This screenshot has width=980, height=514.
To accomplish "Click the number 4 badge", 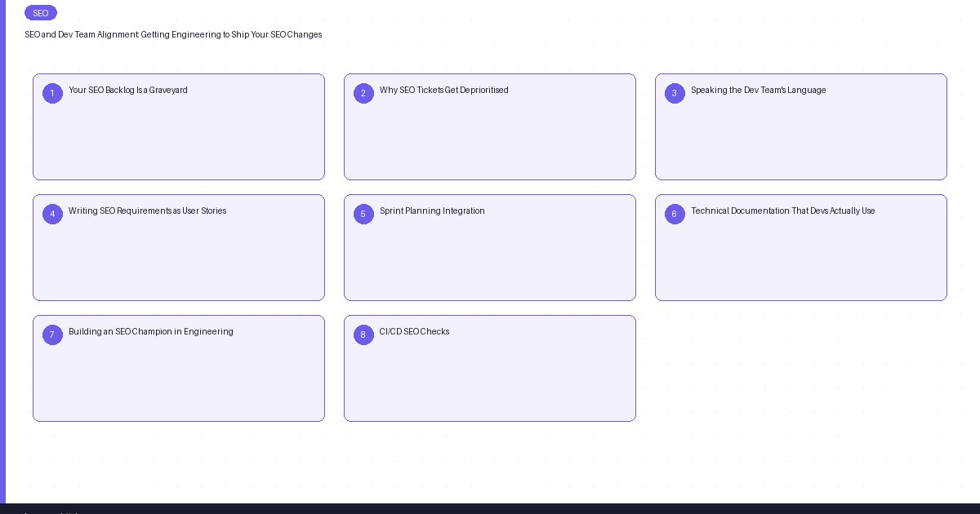I will coord(52,215).
